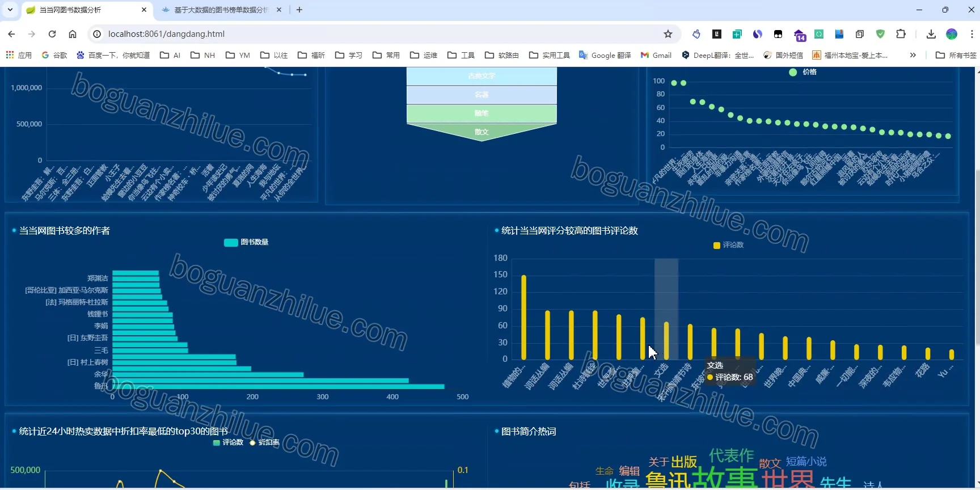Click the word 世界 in word cloud
This screenshot has width=980, height=490.
pyautogui.click(x=788, y=479)
